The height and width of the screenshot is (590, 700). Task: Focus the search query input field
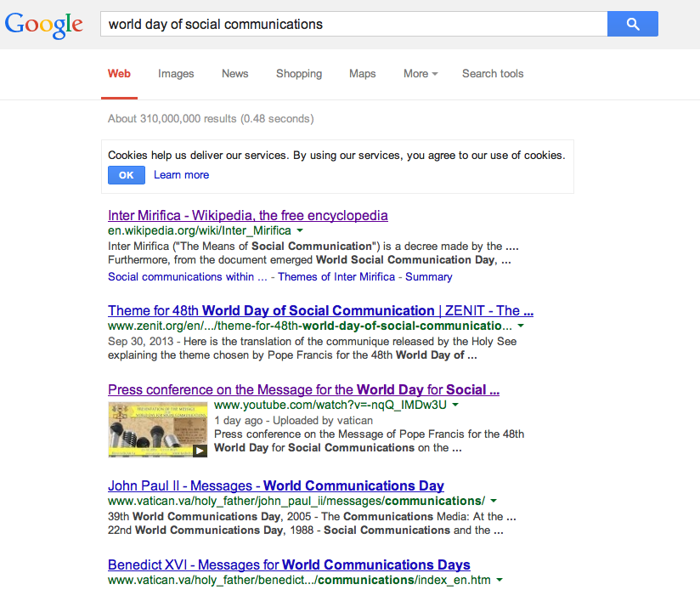pyautogui.click(x=353, y=24)
